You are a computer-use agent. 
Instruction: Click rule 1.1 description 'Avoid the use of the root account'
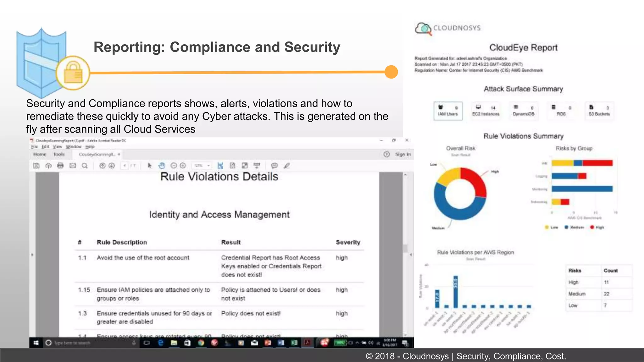click(x=143, y=258)
